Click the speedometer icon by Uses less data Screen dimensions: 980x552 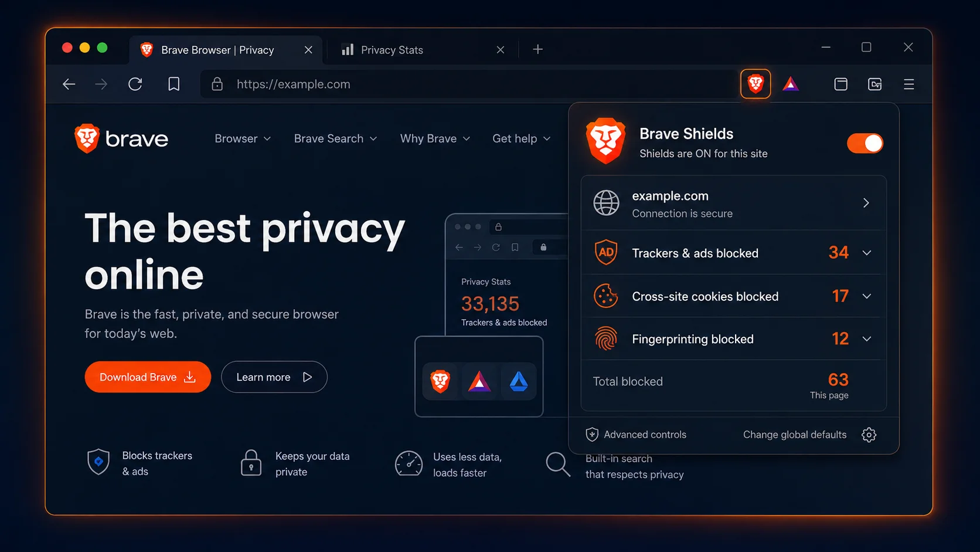(409, 463)
